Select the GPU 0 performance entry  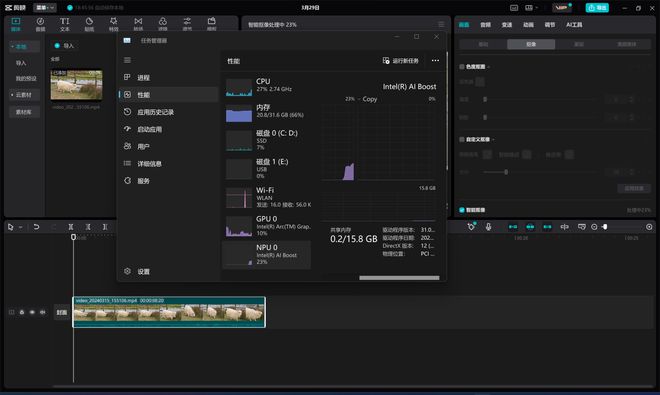[x=267, y=225]
